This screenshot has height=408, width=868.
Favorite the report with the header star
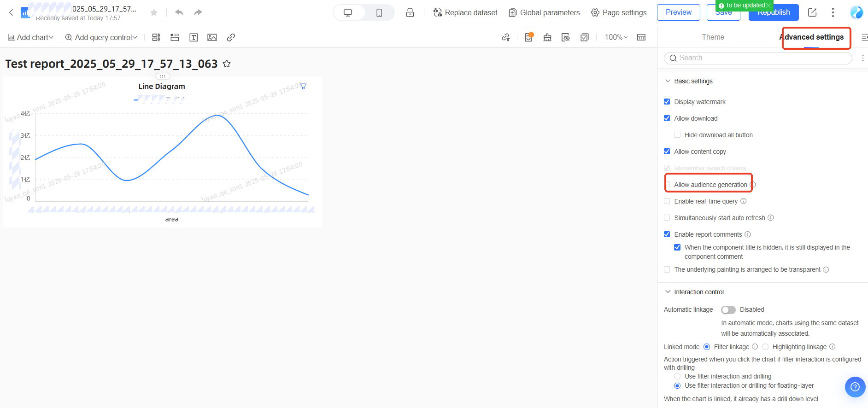click(154, 12)
